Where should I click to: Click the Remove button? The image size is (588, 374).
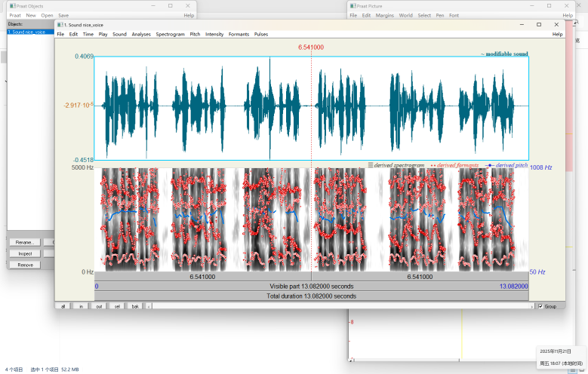coord(25,265)
